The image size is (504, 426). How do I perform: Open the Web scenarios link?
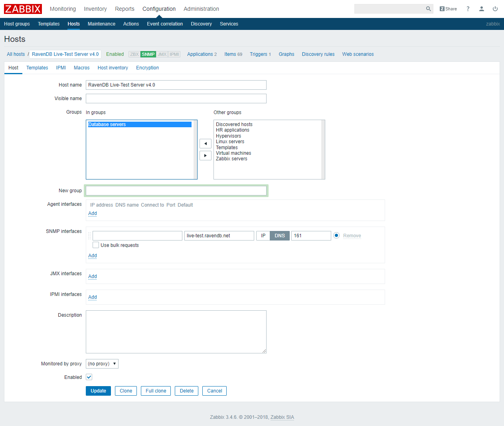pyautogui.click(x=358, y=54)
